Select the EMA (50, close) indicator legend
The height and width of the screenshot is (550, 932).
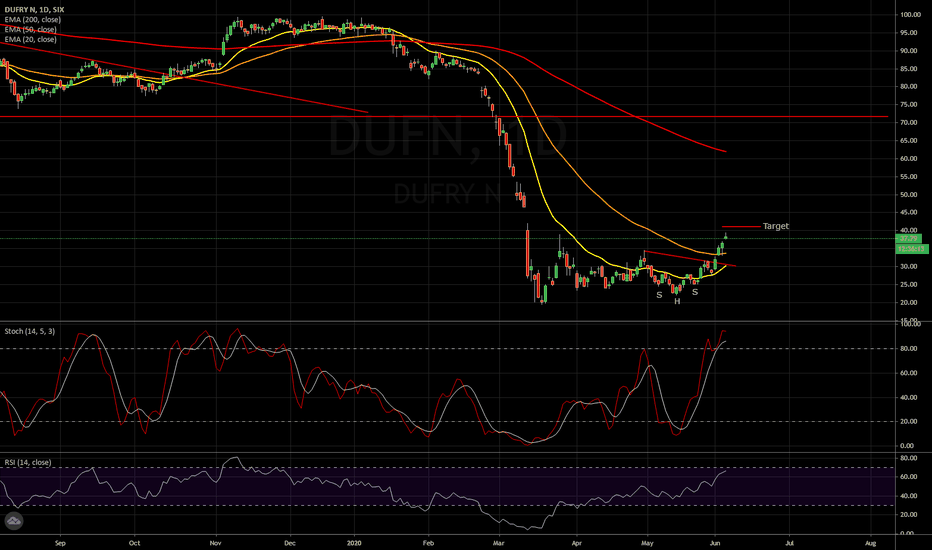point(30,29)
